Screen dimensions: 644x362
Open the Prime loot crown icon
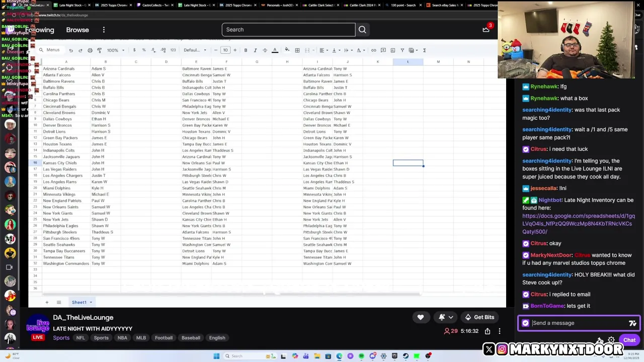tap(486, 29)
